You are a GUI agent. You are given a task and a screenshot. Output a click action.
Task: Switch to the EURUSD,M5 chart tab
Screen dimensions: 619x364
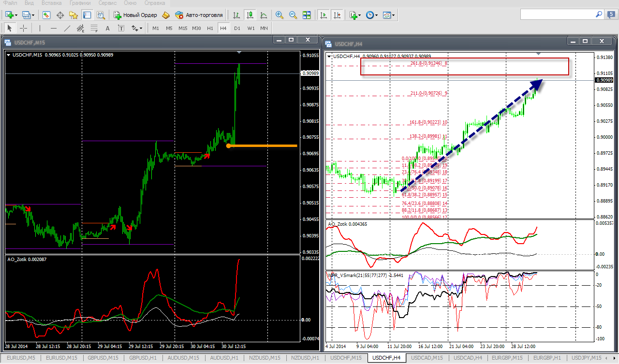[x=20, y=358]
